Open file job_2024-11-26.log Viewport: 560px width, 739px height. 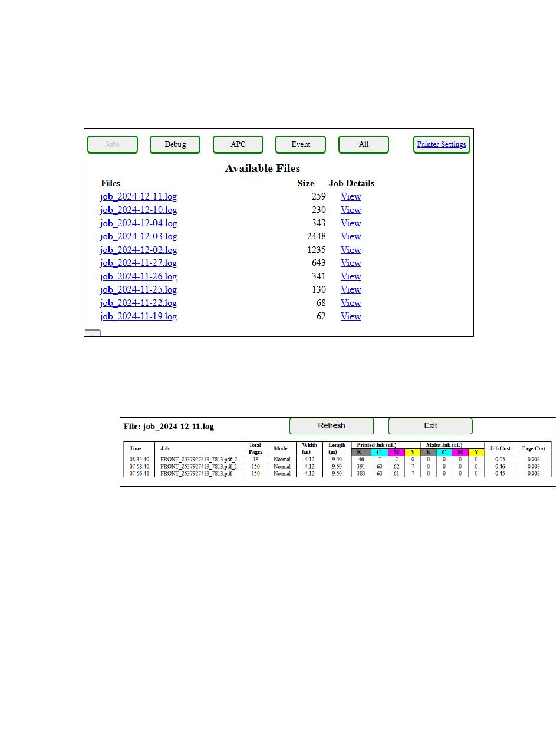click(x=139, y=276)
